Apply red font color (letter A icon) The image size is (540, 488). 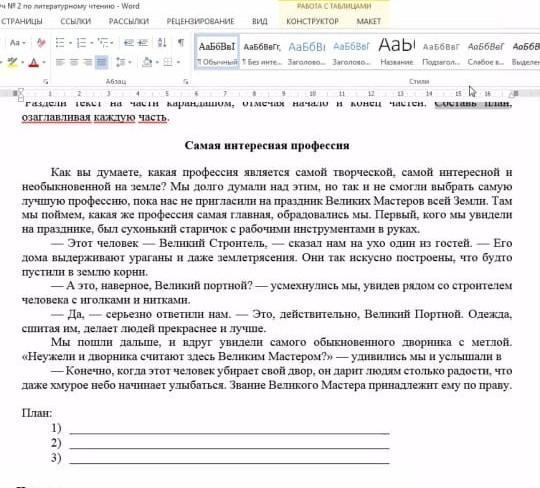(34, 63)
